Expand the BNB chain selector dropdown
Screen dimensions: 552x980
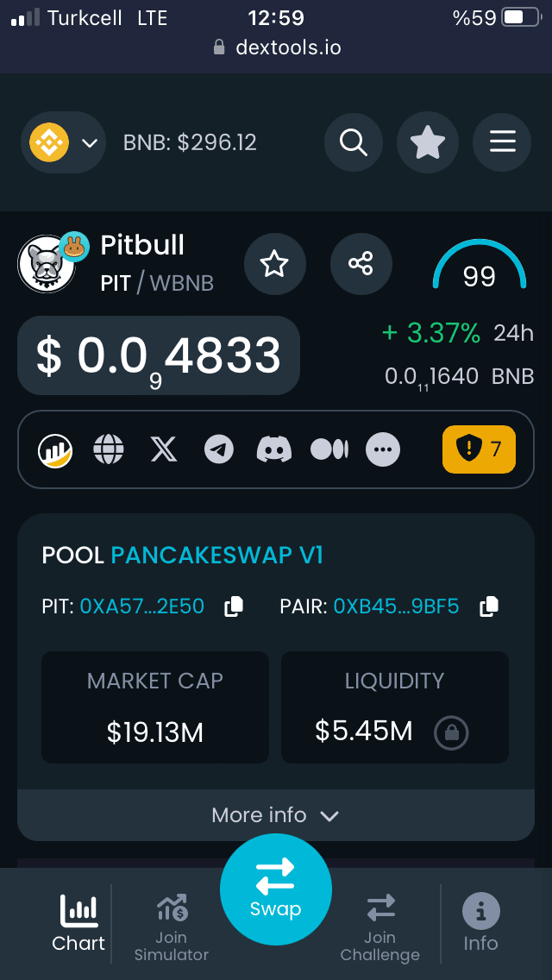point(64,142)
